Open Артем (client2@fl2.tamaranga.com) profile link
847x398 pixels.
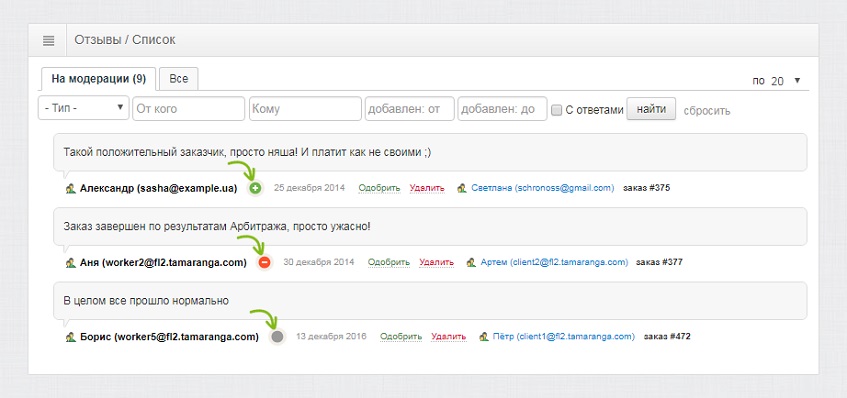tap(554, 262)
